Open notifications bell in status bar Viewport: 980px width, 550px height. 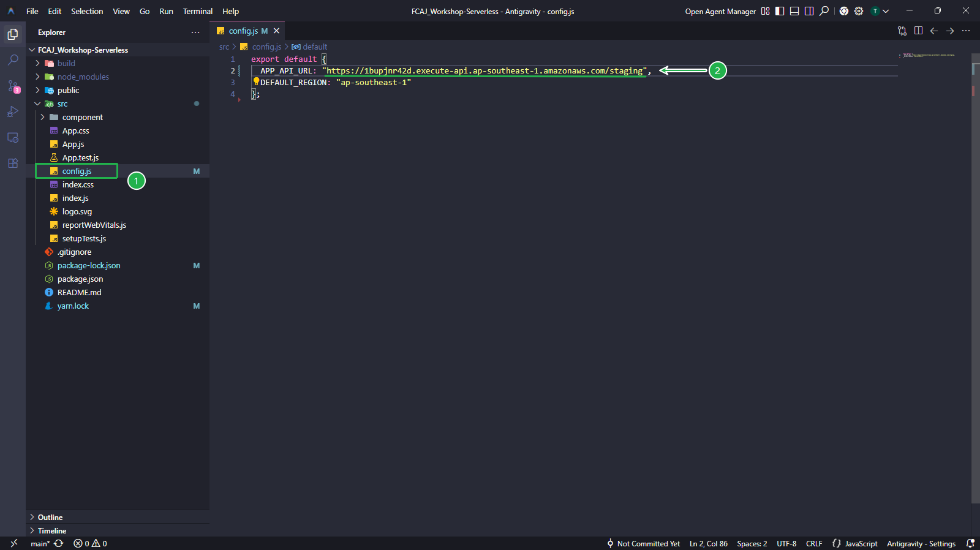pyautogui.click(x=970, y=543)
